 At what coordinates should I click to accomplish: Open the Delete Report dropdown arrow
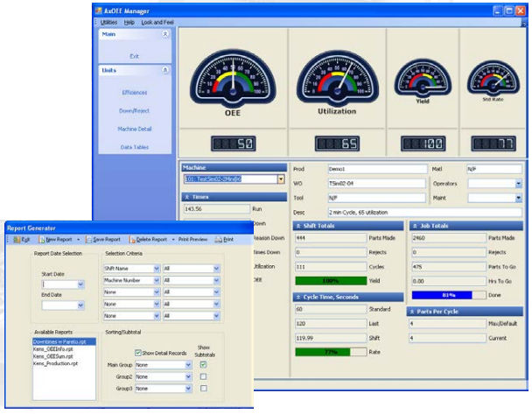[173, 240]
